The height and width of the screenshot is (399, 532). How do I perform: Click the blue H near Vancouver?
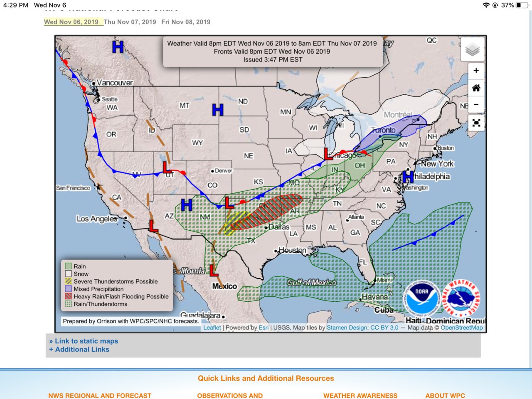point(118,47)
